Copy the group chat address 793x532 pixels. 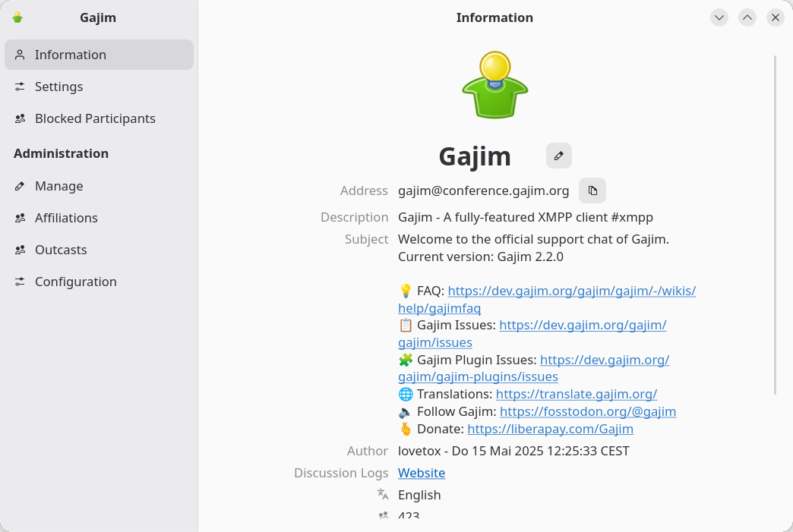coord(592,190)
